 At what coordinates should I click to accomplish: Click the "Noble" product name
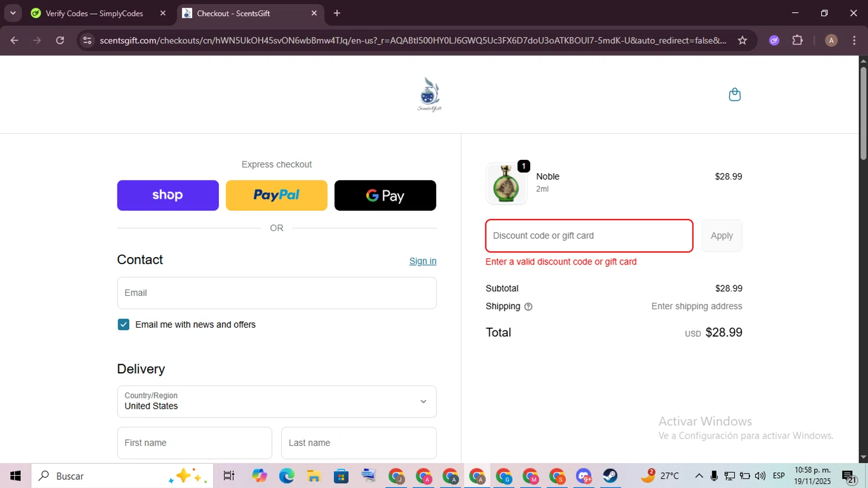[547, 177]
